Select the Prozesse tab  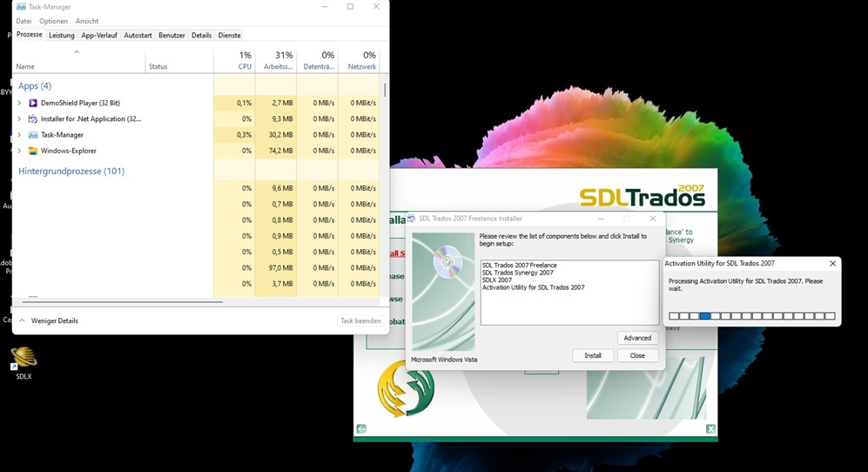pos(30,34)
